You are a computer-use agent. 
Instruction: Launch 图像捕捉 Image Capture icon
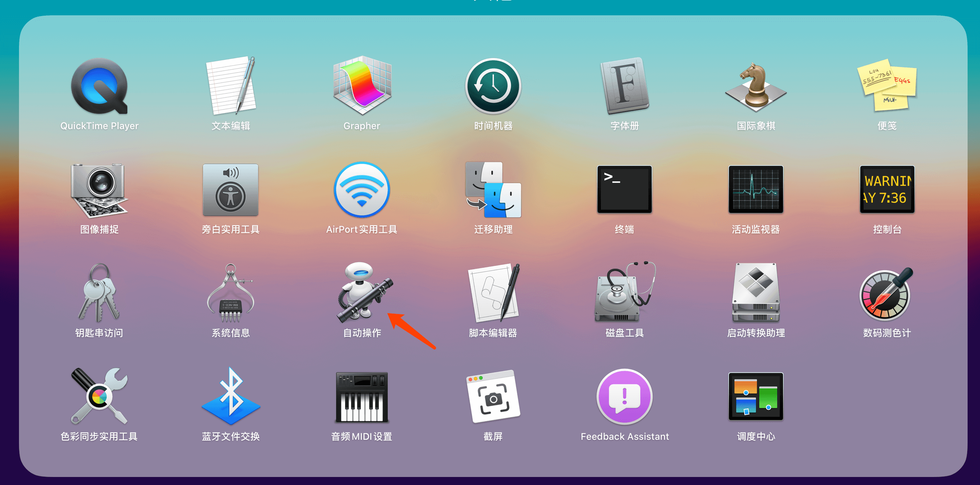point(99,190)
